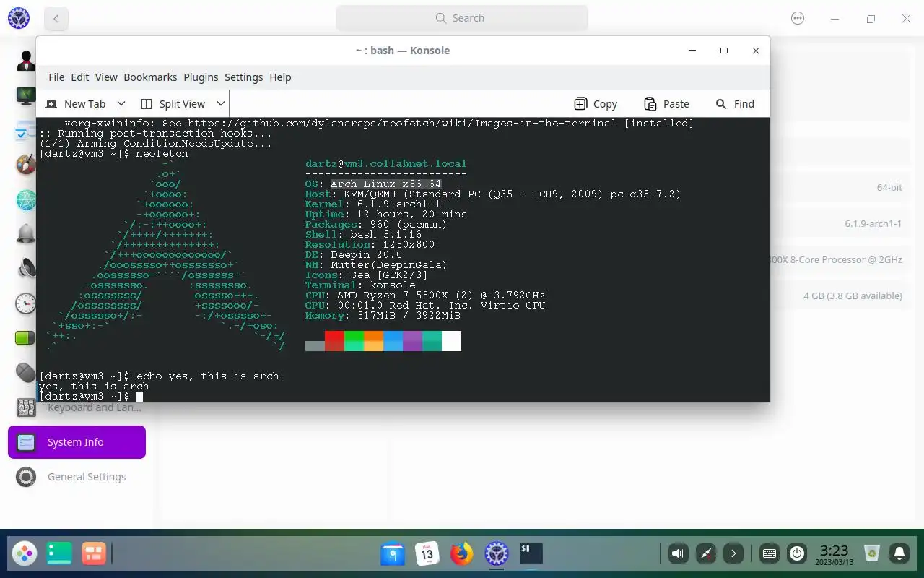Click the terminal cursor at the last prompt
924x578 pixels.
(x=139, y=397)
